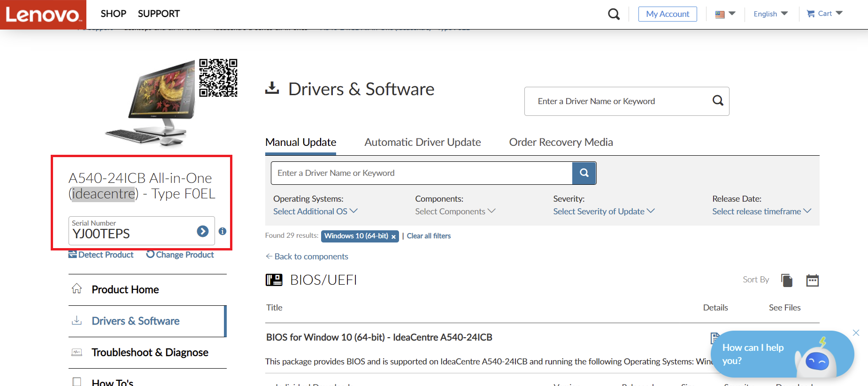
Task: Expand Select release timeframe dropdown
Action: tap(761, 212)
